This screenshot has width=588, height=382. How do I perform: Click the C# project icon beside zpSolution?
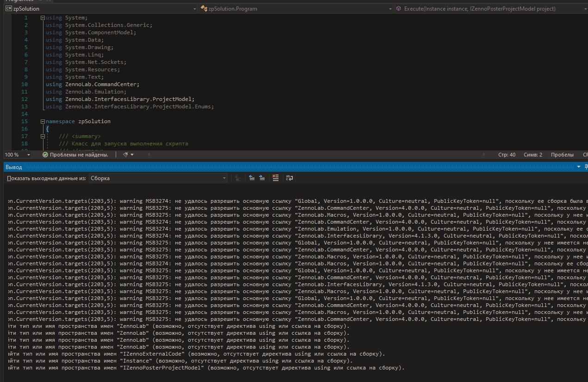9,9
